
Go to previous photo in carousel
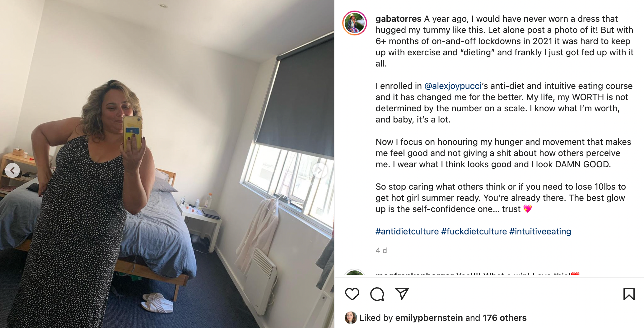(x=12, y=170)
